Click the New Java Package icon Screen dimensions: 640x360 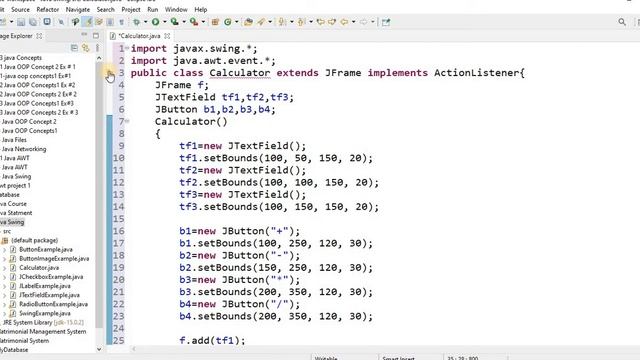pyautogui.click(x=215, y=22)
